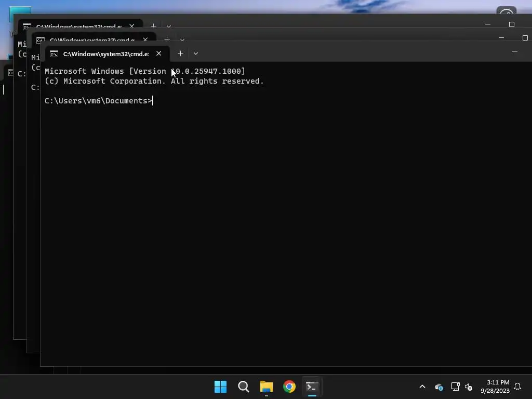Viewport: 532px width, 399px height.
Task: Add a new tab in the back terminal window
Action: [153, 26]
